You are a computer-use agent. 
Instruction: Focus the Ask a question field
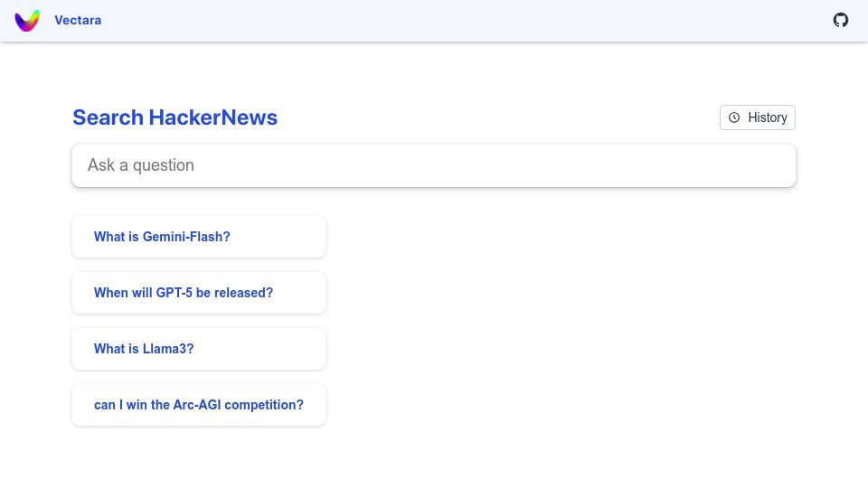pos(434,165)
